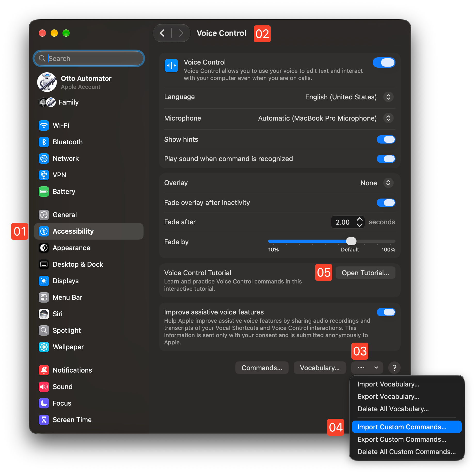Open Desktop & Dock icon
476x474 pixels.
coord(44,264)
